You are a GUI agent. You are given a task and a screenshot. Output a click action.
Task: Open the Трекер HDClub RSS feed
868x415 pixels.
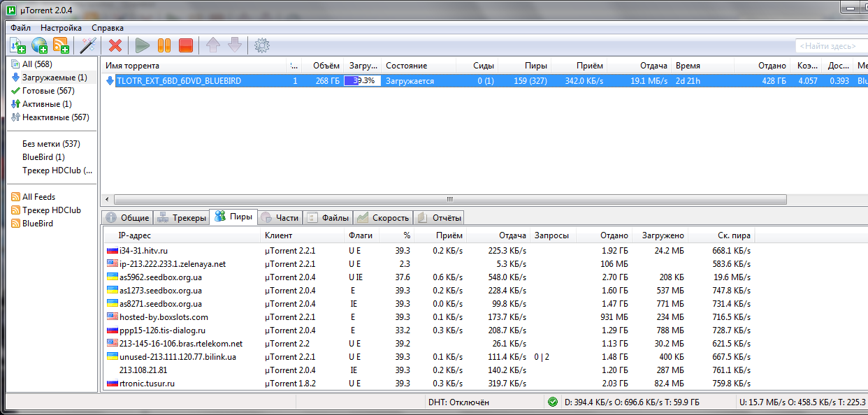click(x=52, y=210)
